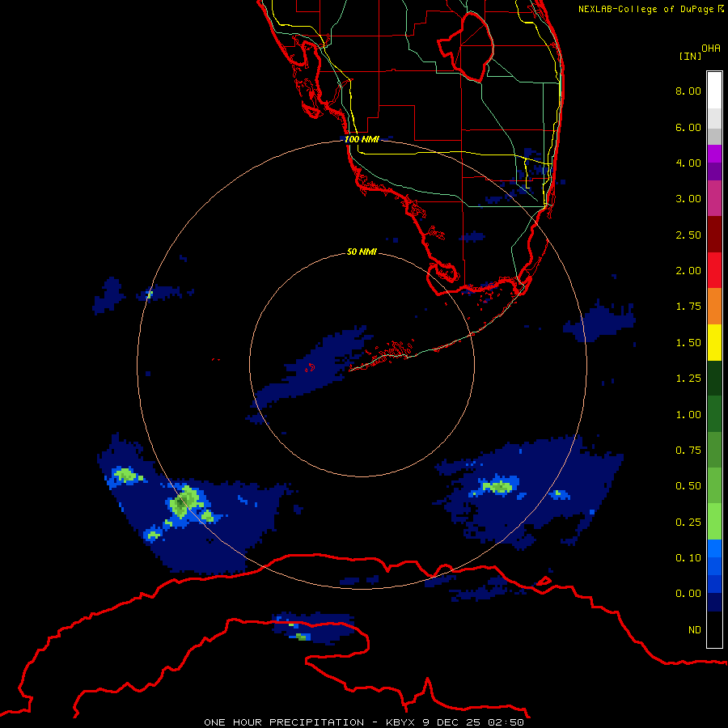Select the 1.50 scale label

click(x=688, y=343)
